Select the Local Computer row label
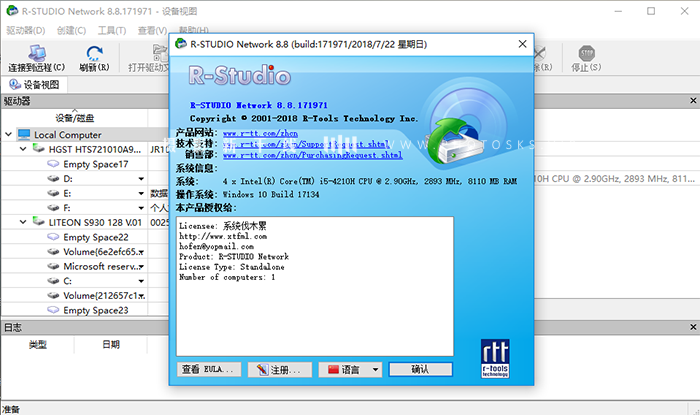 [x=68, y=135]
